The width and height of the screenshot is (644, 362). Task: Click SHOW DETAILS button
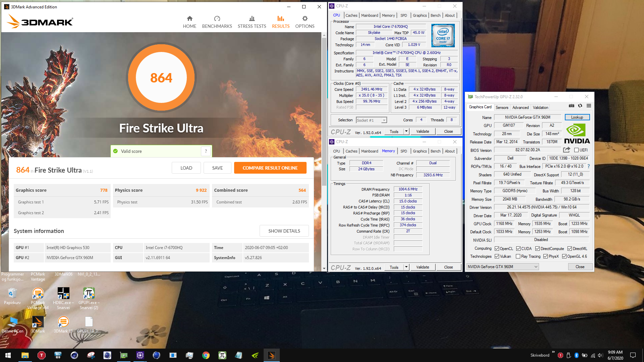(x=284, y=231)
